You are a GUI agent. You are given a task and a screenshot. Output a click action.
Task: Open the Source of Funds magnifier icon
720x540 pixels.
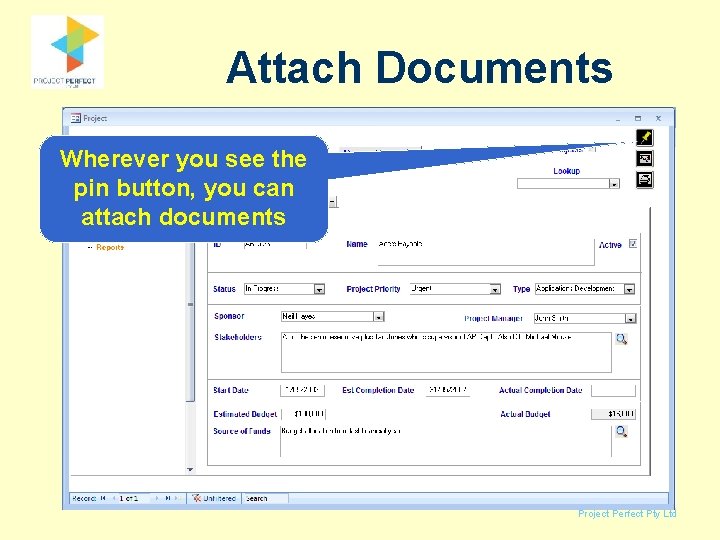(x=621, y=432)
